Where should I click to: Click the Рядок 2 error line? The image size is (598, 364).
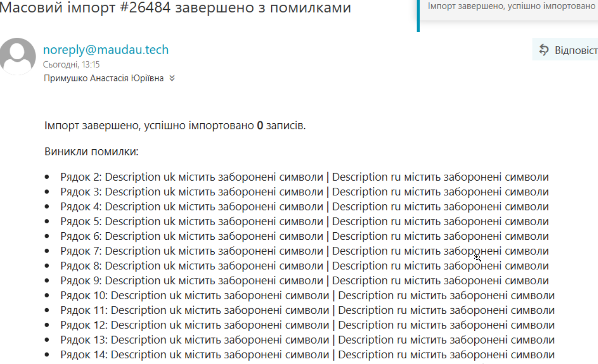304,177
